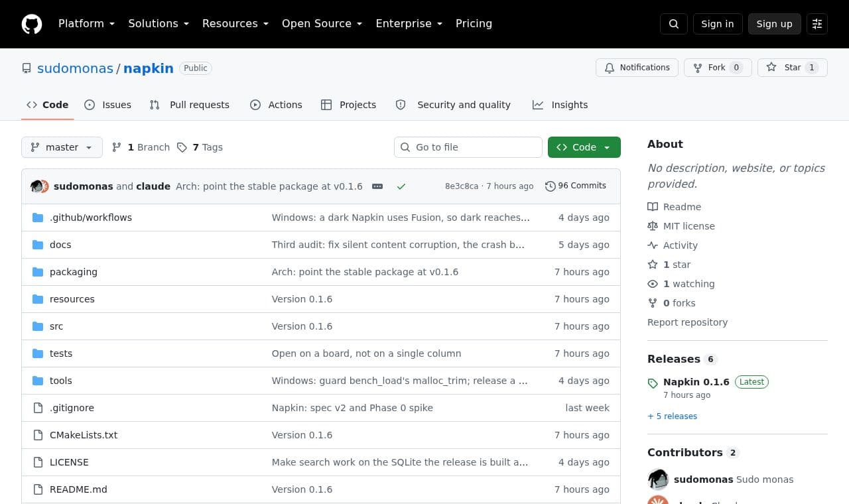
Task: Open the 7 Tags link
Action: pos(200,147)
